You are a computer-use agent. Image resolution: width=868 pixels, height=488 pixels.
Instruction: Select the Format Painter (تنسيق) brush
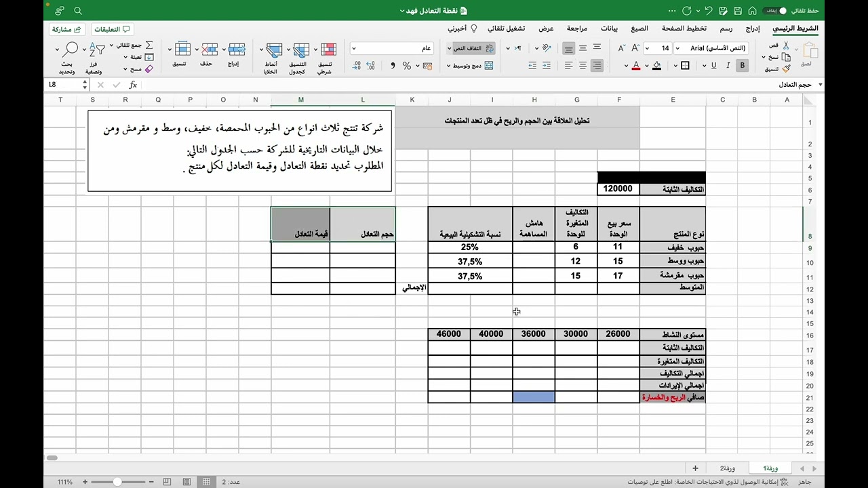[x=786, y=68]
